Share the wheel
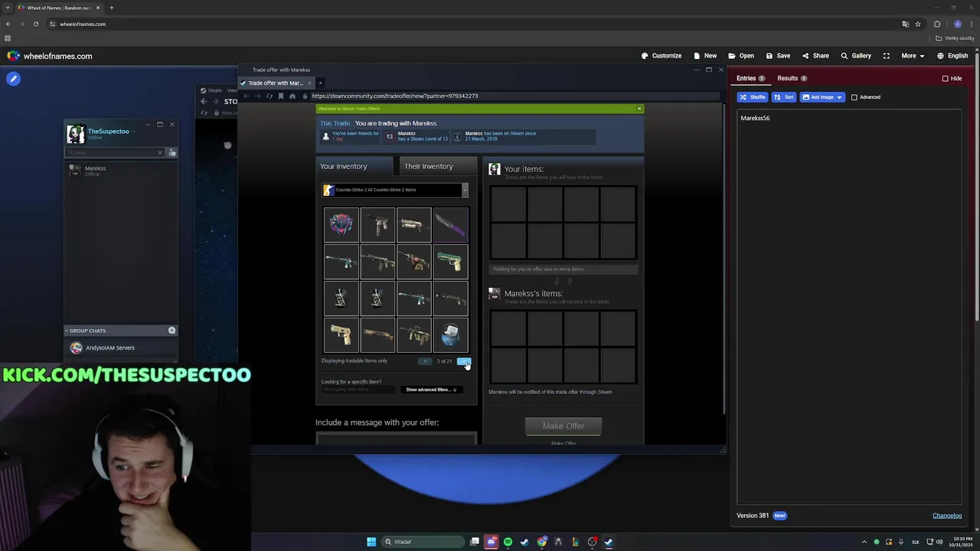Image resolution: width=980 pixels, height=551 pixels. coord(815,56)
